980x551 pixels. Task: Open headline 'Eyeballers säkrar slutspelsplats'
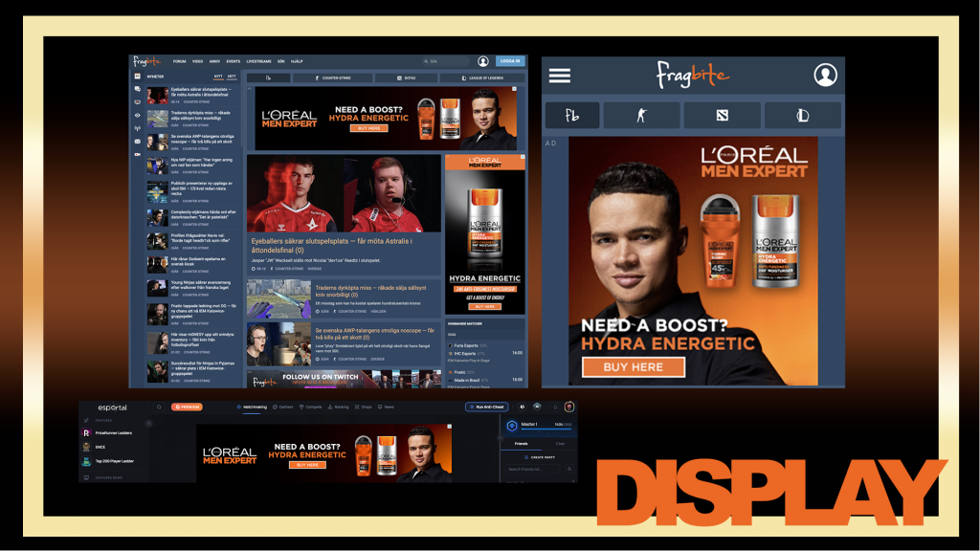coord(331,246)
